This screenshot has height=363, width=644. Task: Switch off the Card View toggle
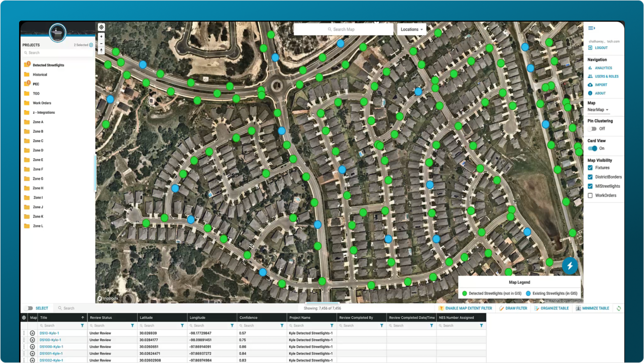coord(593,148)
